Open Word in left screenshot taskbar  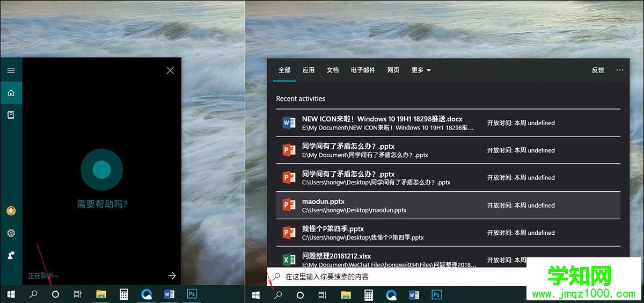point(169,294)
